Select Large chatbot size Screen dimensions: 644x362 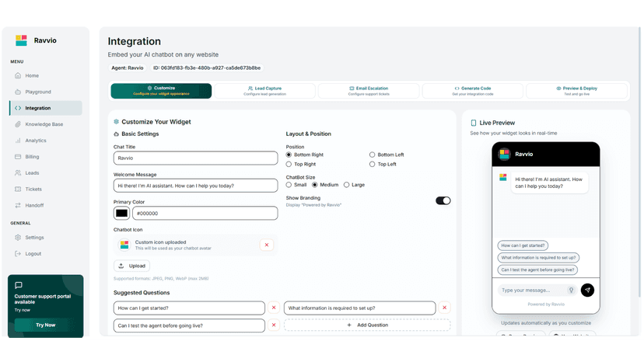click(x=347, y=185)
